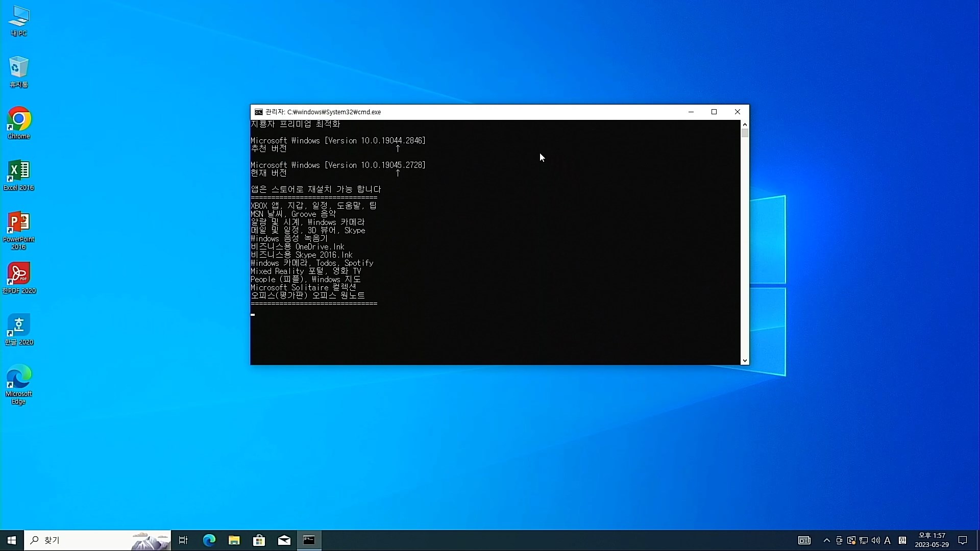Screen dimensions: 980x551
Task: Toggle the IME A input mode indicator
Action: 888,540
